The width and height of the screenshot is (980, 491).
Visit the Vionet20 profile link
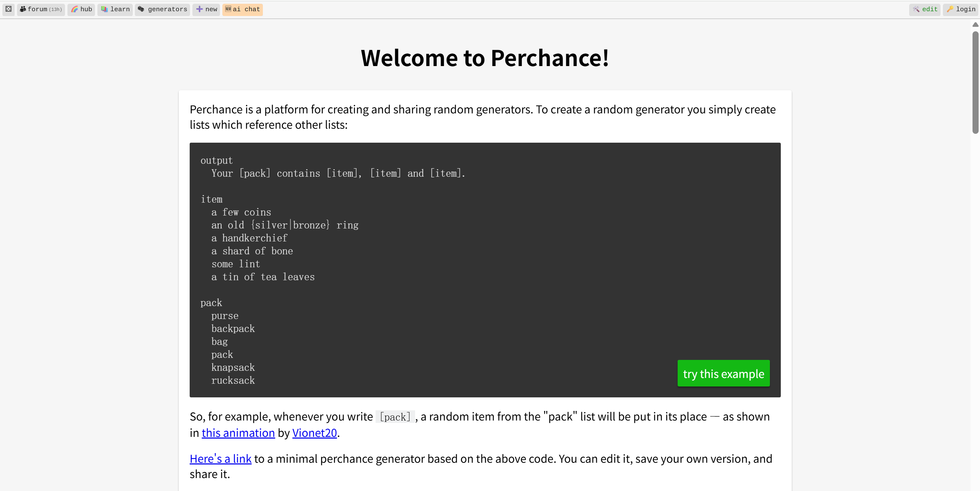point(314,433)
